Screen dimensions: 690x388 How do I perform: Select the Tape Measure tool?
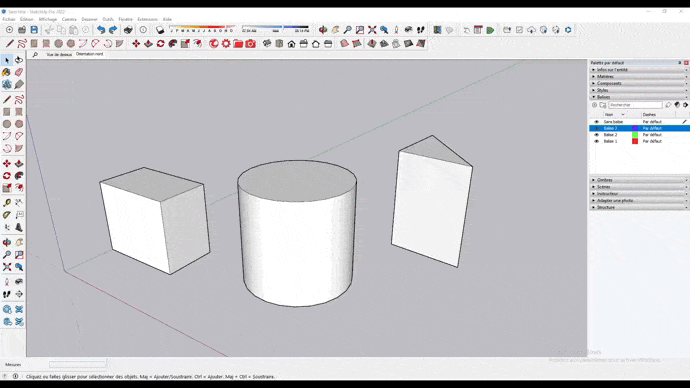7,203
